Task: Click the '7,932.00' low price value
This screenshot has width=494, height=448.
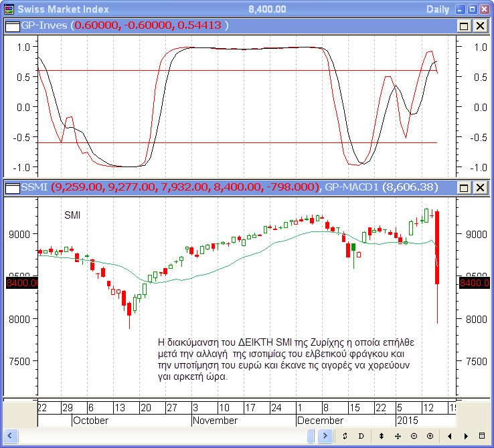Action: tap(185, 187)
